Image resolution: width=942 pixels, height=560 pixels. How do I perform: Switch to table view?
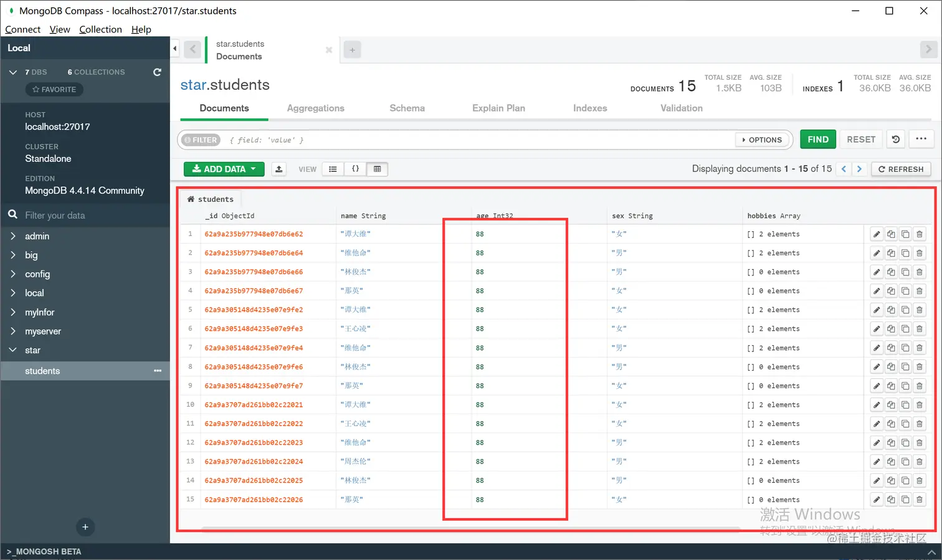pyautogui.click(x=377, y=169)
